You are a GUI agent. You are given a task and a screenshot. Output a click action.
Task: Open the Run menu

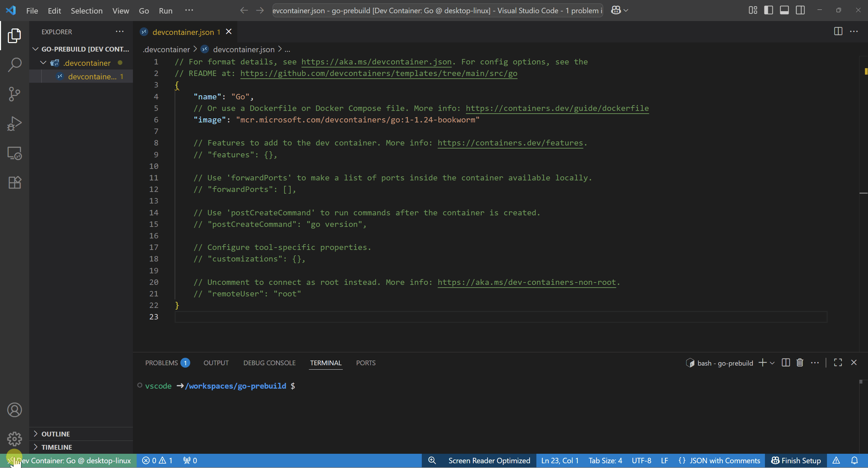coord(165,11)
